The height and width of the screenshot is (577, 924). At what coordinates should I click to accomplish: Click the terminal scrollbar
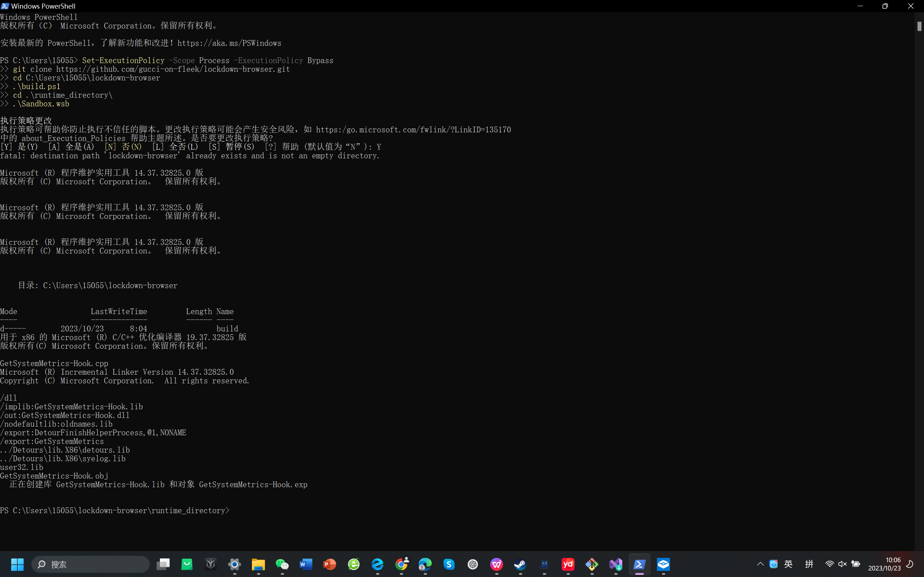919,26
